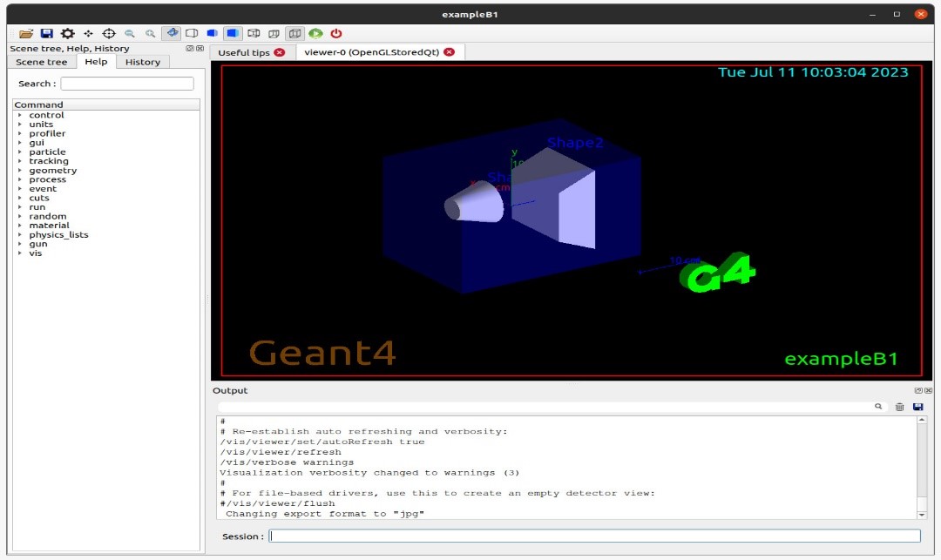Run beam on with green play icon
This screenshot has width=941, height=560.
[x=315, y=34]
